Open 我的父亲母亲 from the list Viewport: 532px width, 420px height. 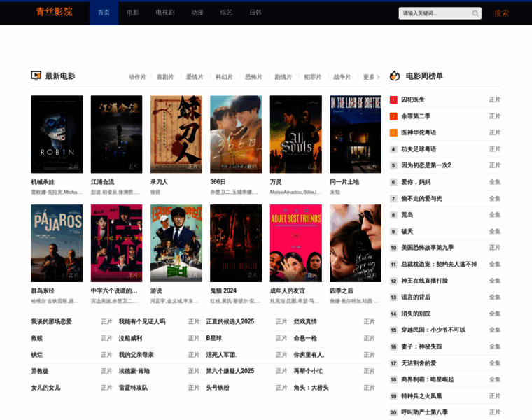click(x=136, y=355)
